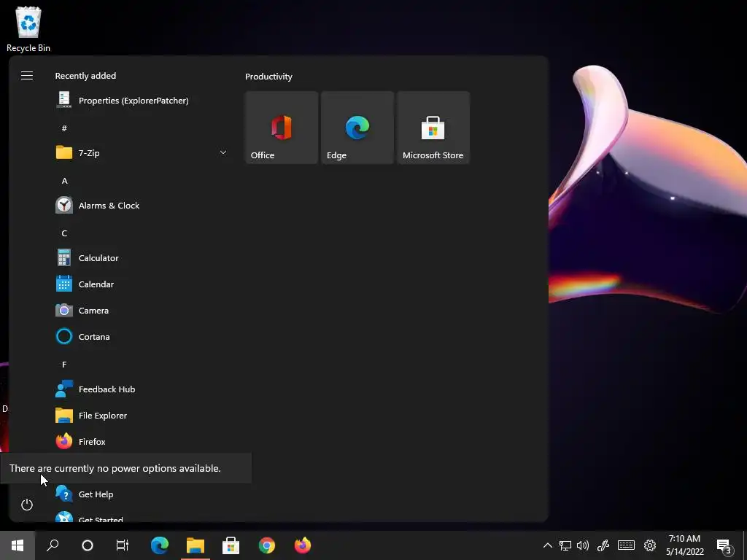
Task: Launch Firefox from taskbar
Action: coord(303,545)
